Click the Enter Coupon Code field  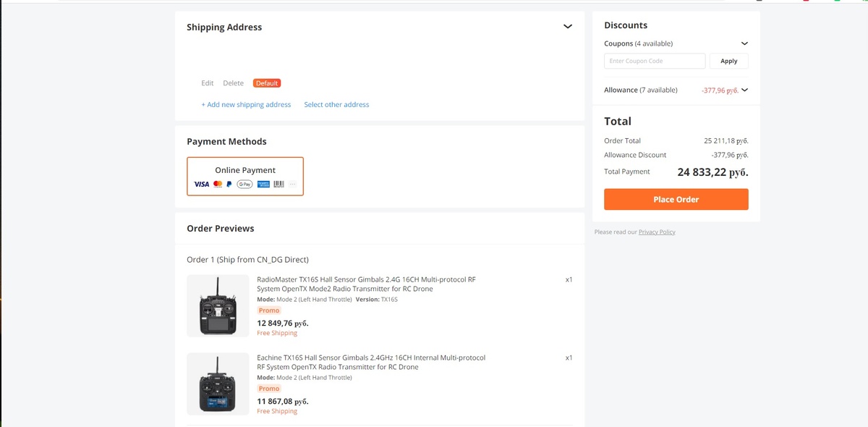(x=655, y=62)
